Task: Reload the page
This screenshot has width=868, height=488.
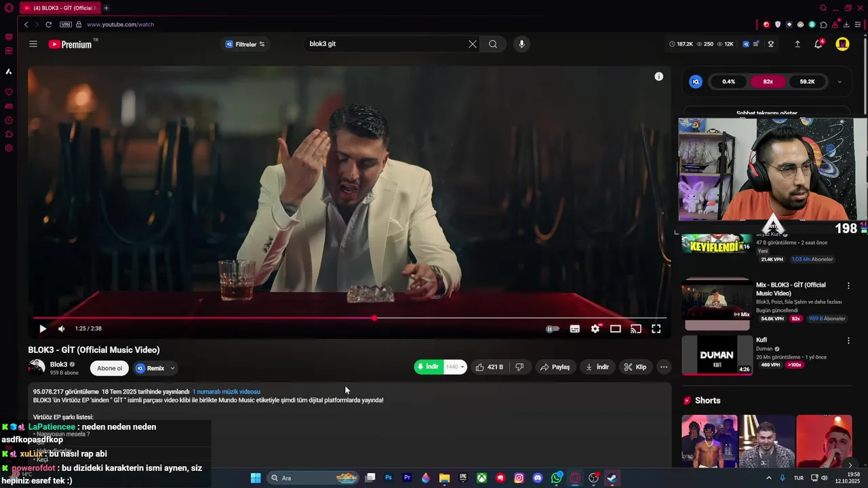Action: pos(48,24)
